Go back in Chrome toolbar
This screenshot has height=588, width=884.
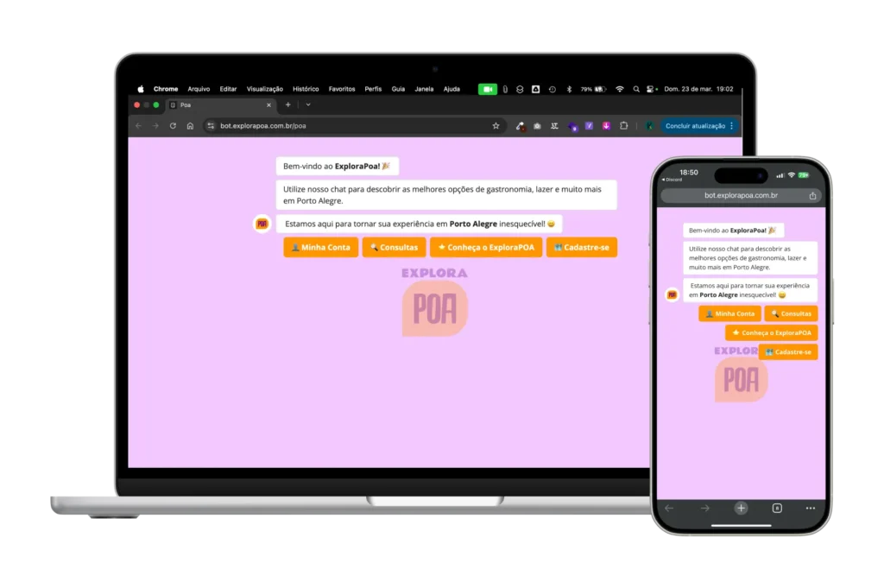(139, 126)
